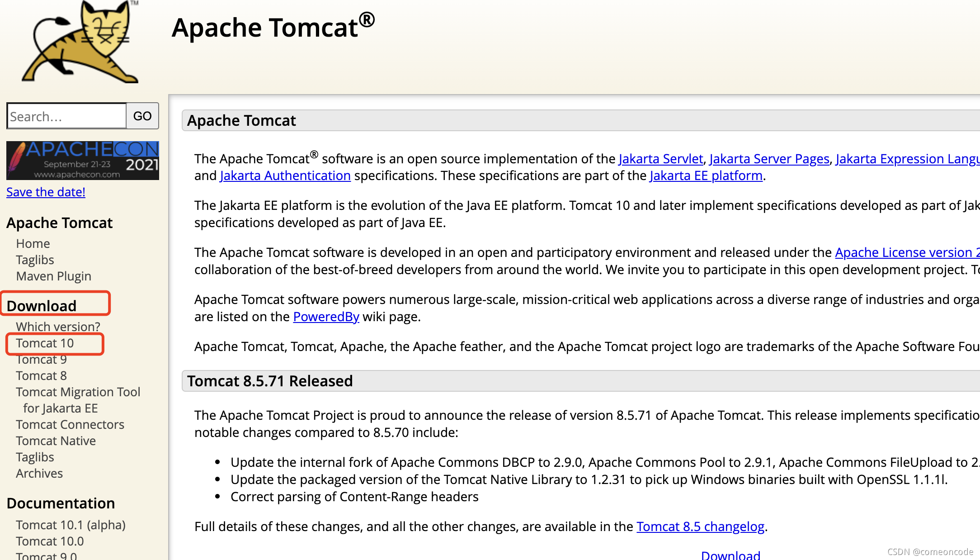The height and width of the screenshot is (560, 980).
Task: Open the Apache License version link
Action: (907, 252)
